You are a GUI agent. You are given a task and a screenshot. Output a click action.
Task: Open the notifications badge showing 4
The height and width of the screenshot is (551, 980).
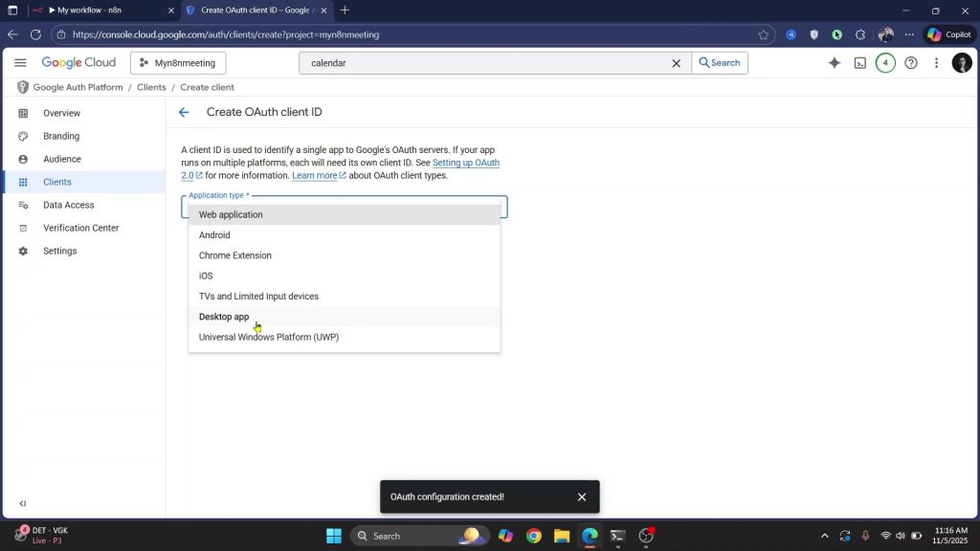pyautogui.click(x=885, y=63)
